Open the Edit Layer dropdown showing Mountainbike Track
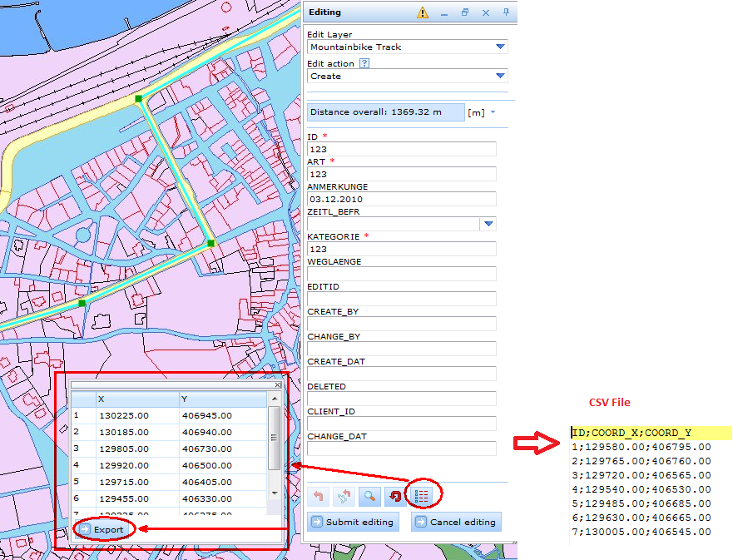This screenshot has width=733, height=560. point(500,47)
